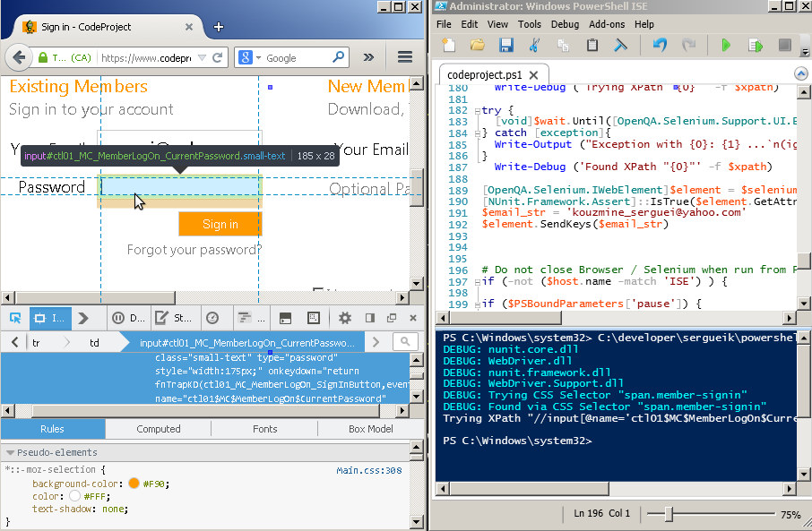This screenshot has height=531, width=812.
Task: Select the Inspector tab in devtools
Action: (49, 318)
